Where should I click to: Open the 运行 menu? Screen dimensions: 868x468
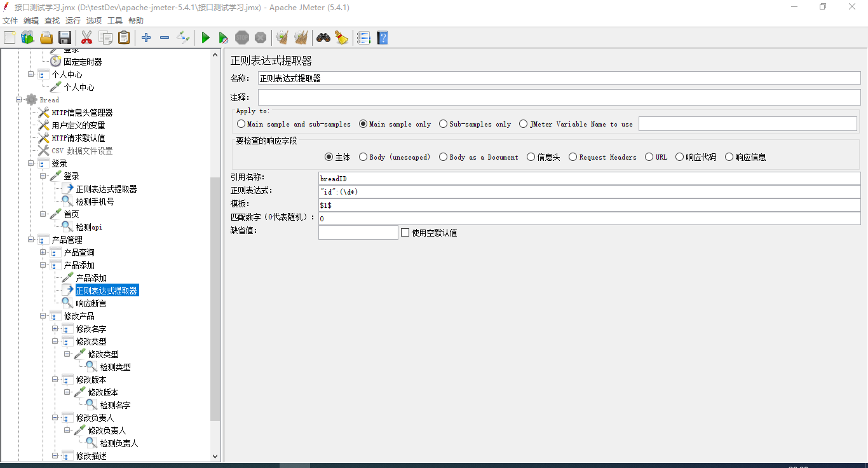point(73,20)
